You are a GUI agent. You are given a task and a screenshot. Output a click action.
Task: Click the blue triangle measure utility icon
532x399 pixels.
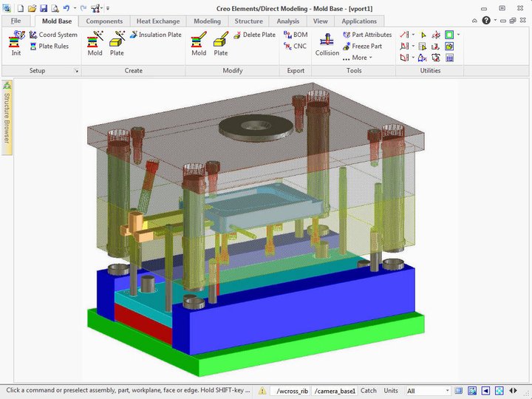click(423, 58)
